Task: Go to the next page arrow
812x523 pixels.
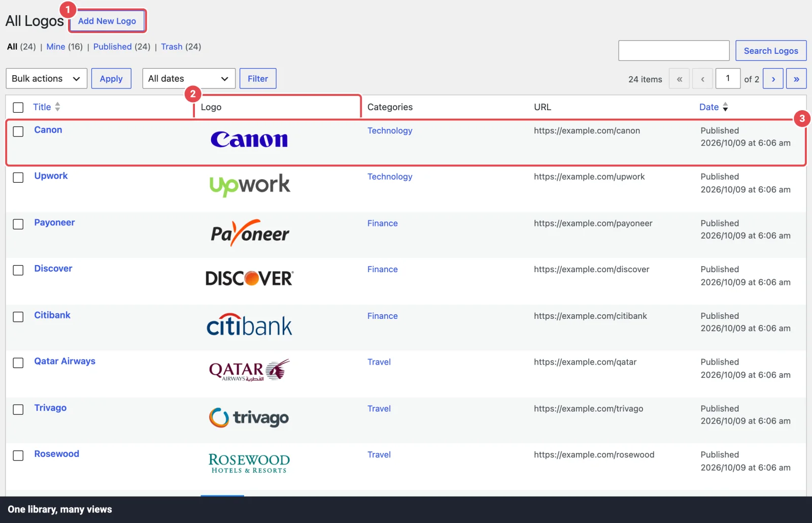Action: [773, 79]
